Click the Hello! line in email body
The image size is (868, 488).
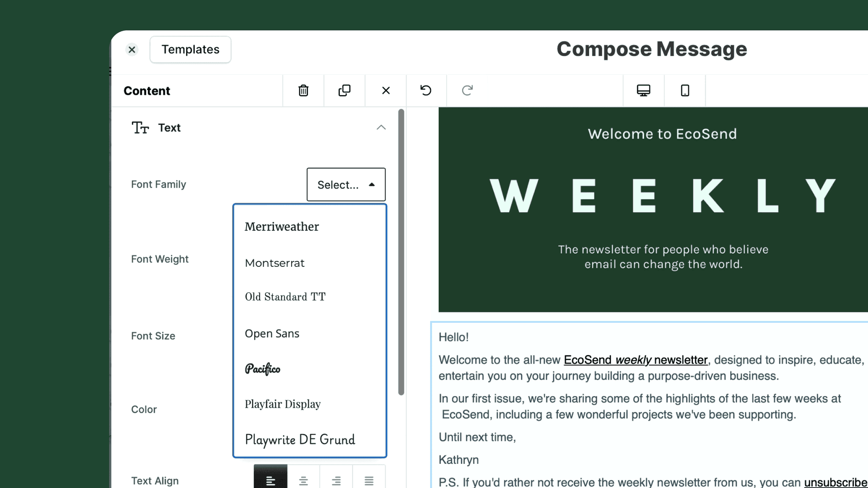[x=453, y=337]
